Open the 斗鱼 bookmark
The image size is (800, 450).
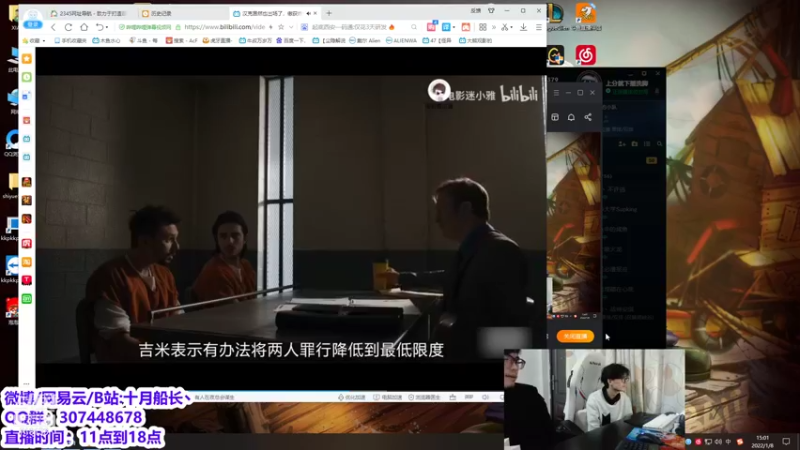point(143,40)
